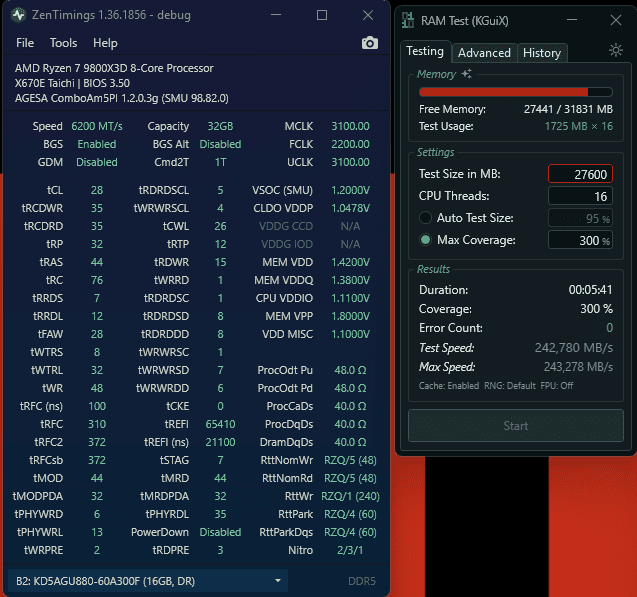Image resolution: width=637 pixels, height=597 pixels.
Task: Select the Max Coverage radio button
Action: tap(425, 240)
